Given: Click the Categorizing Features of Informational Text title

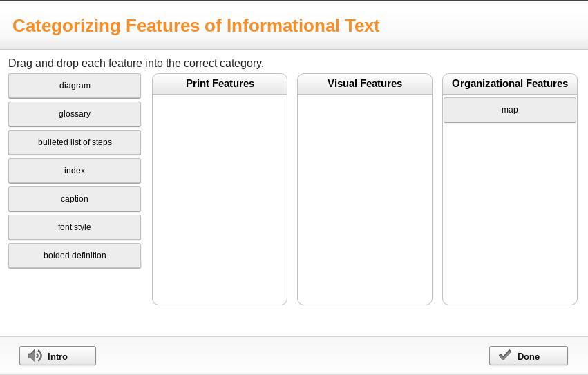Looking at the screenshot, I should (x=196, y=26).
